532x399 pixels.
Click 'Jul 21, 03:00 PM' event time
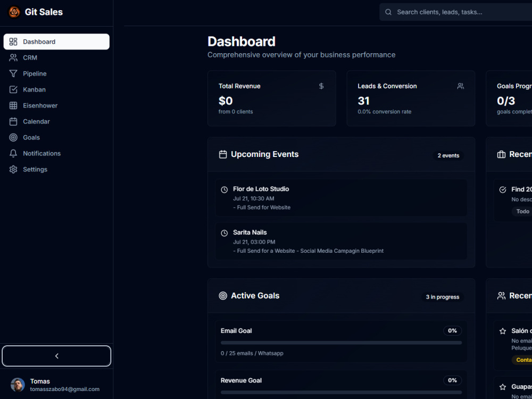click(x=254, y=242)
